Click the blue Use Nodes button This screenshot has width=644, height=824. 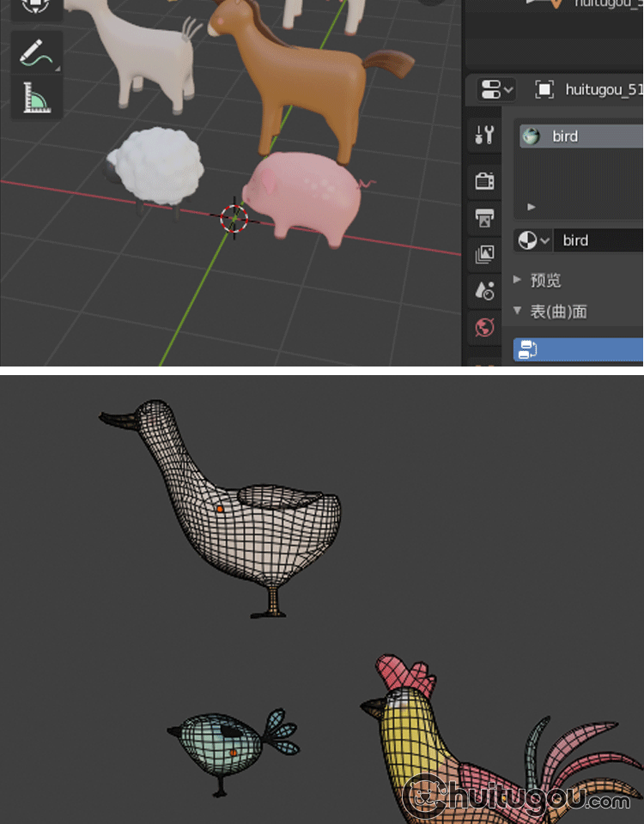point(578,349)
